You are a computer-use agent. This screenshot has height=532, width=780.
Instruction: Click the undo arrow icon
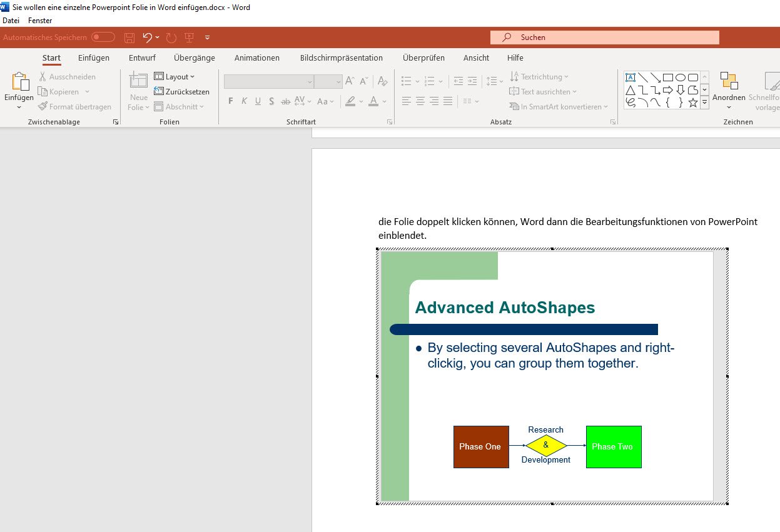pos(147,38)
